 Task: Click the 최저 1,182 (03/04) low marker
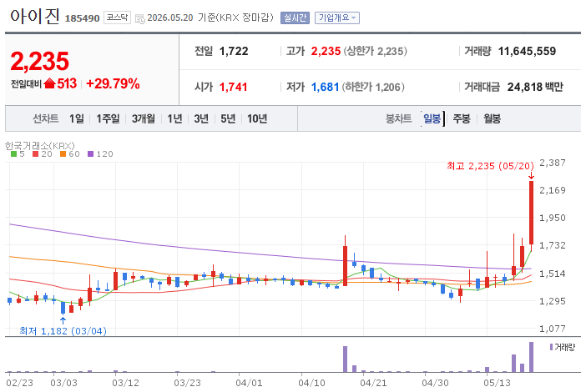coord(63,331)
